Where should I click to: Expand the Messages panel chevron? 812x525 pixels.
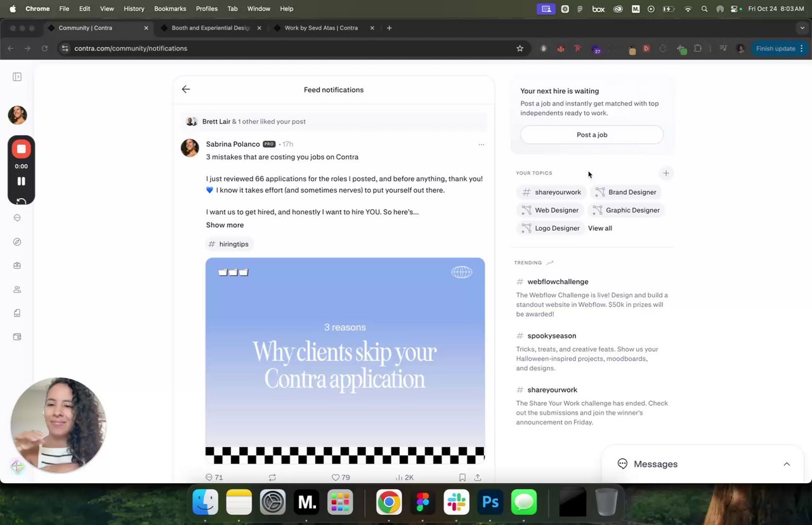tap(787, 464)
